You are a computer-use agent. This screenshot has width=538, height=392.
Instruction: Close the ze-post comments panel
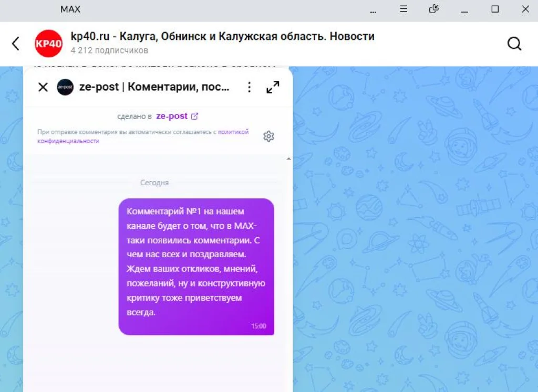tap(43, 87)
